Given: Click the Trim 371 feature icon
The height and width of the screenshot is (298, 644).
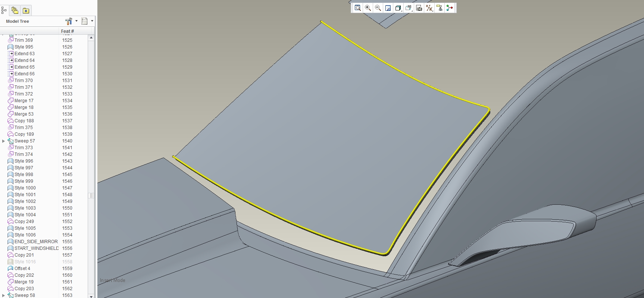Looking at the screenshot, I should click(10, 87).
